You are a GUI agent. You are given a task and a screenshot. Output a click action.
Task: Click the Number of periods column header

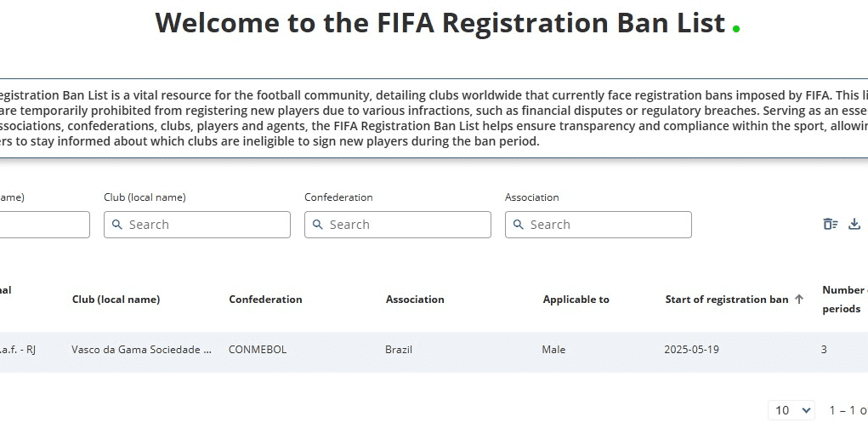(845, 300)
